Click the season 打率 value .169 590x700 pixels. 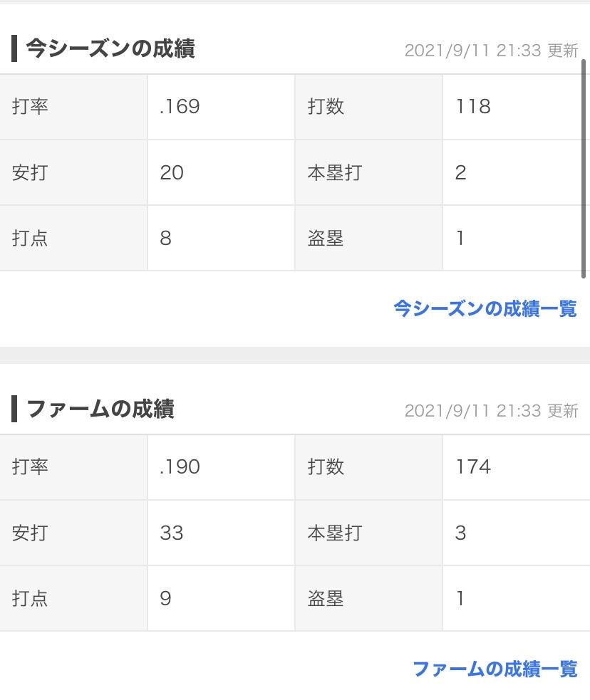pos(180,107)
